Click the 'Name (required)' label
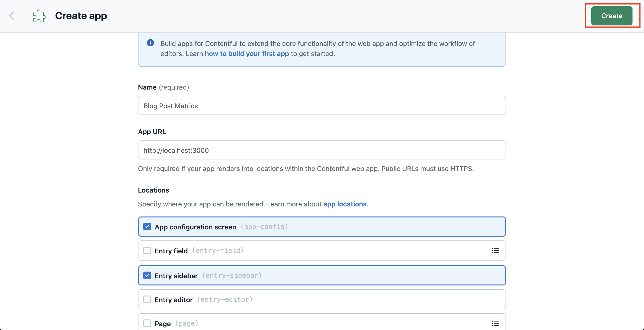Viewport: 644px width, 330px height. click(x=163, y=87)
